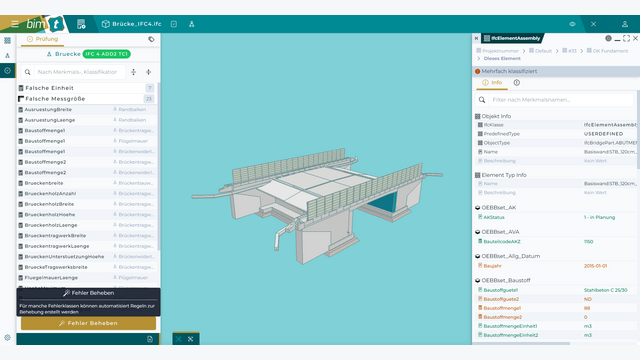The image size is (640, 360).
Task: Click the Dieses Element breadcrumb
Action: click(502, 58)
